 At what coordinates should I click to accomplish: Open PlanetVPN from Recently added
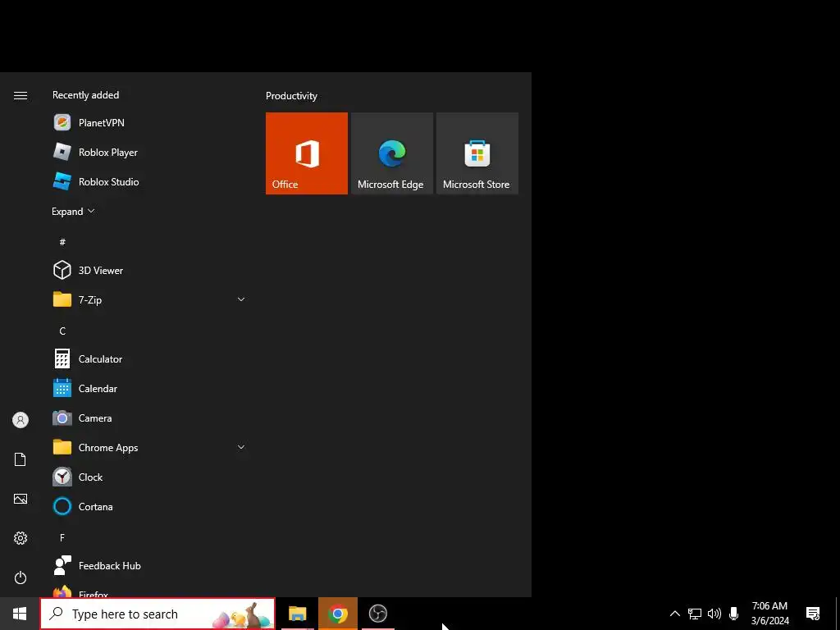148,123
